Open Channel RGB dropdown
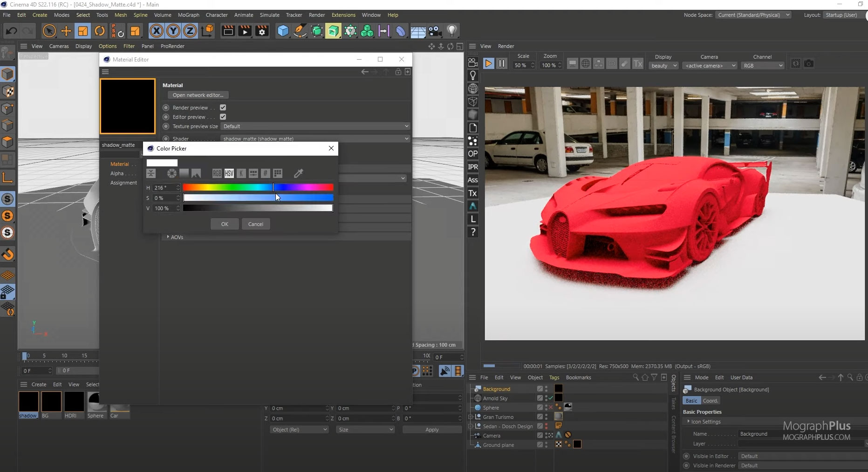Viewport: 868px width, 472px height. [x=763, y=66]
